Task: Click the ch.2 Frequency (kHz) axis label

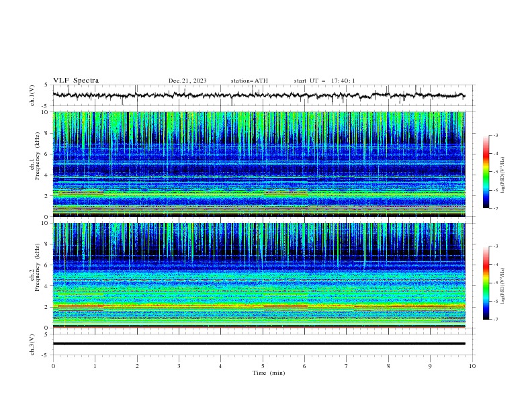Action: point(35,267)
